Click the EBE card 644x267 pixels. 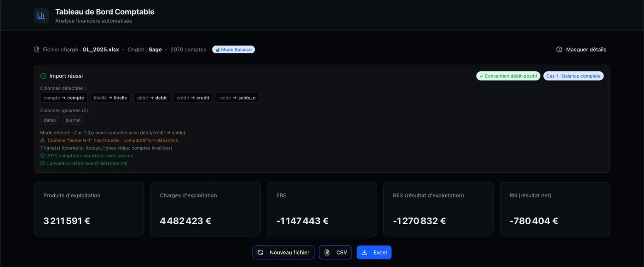[x=322, y=209]
